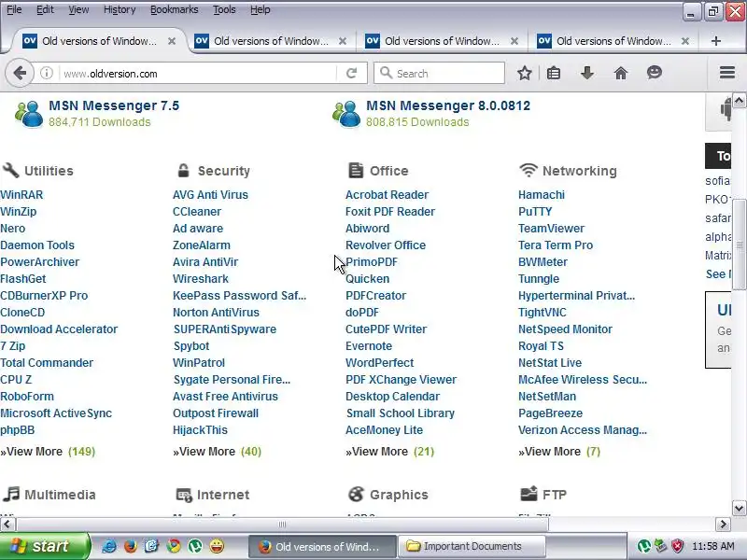
Task: Open a new tab with plus button
Action: pyautogui.click(x=715, y=41)
